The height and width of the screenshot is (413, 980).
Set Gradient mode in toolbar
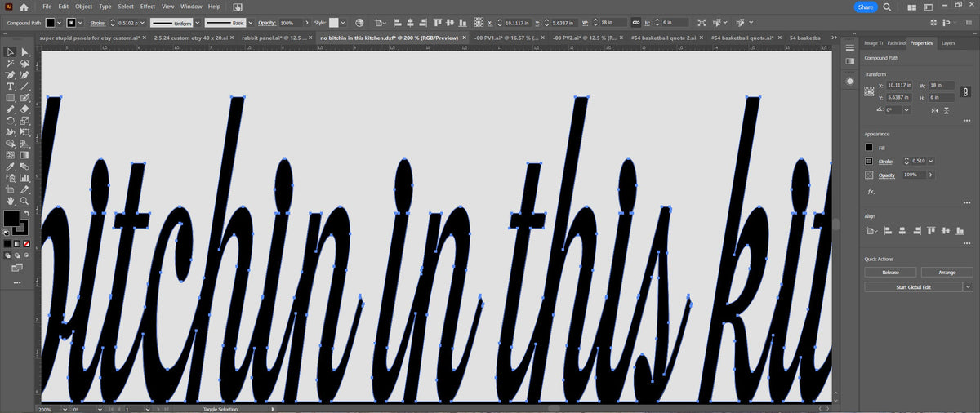pos(17,243)
